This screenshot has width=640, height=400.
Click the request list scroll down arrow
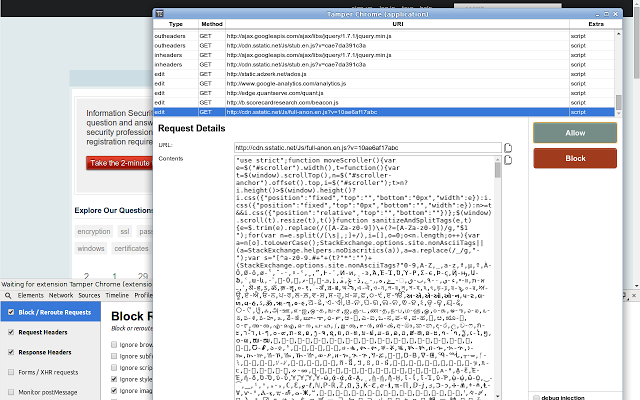(618, 113)
